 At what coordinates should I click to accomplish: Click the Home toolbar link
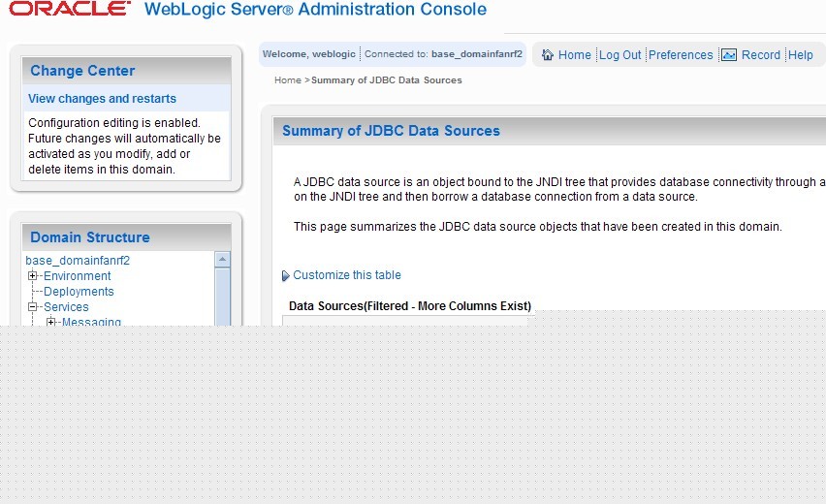tap(575, 55)
